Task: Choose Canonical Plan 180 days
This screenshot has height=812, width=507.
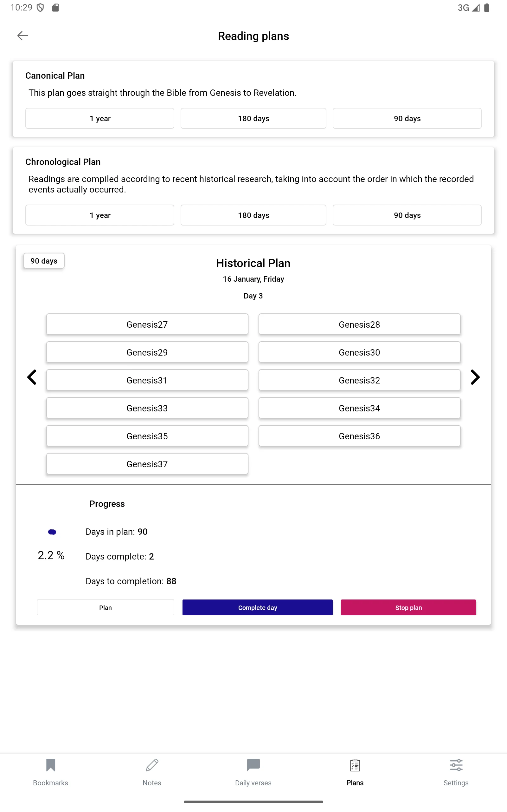Action: tap(253, 118)
